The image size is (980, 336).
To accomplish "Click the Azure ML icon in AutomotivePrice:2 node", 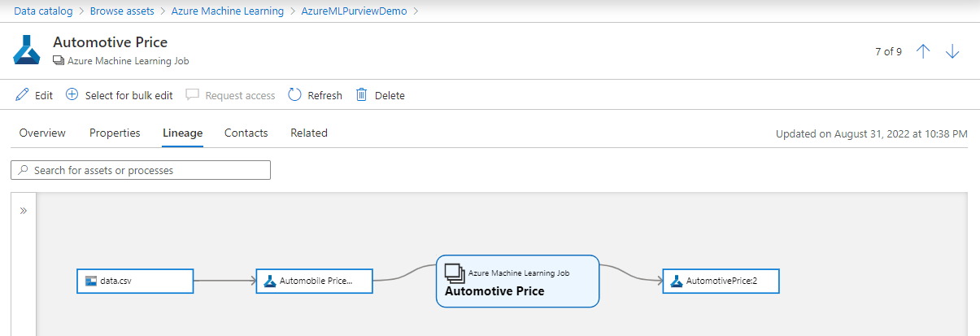I will (x=676, y=281).
